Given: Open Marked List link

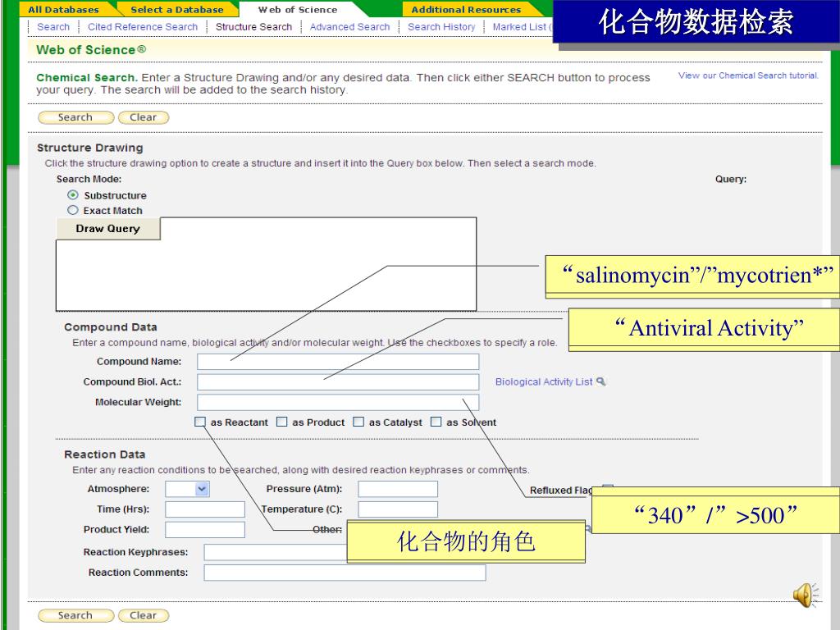Looking at the screenshot, I should tap(523, 27).
